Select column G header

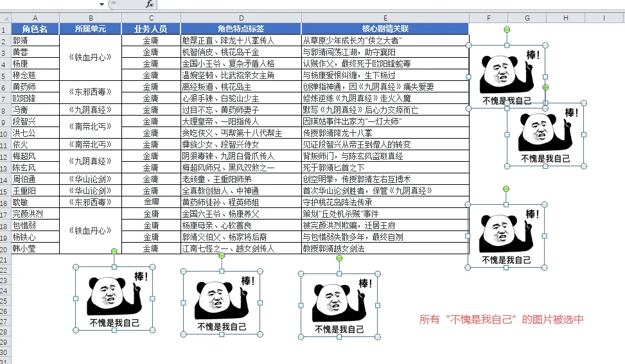[x=527, y=18]
